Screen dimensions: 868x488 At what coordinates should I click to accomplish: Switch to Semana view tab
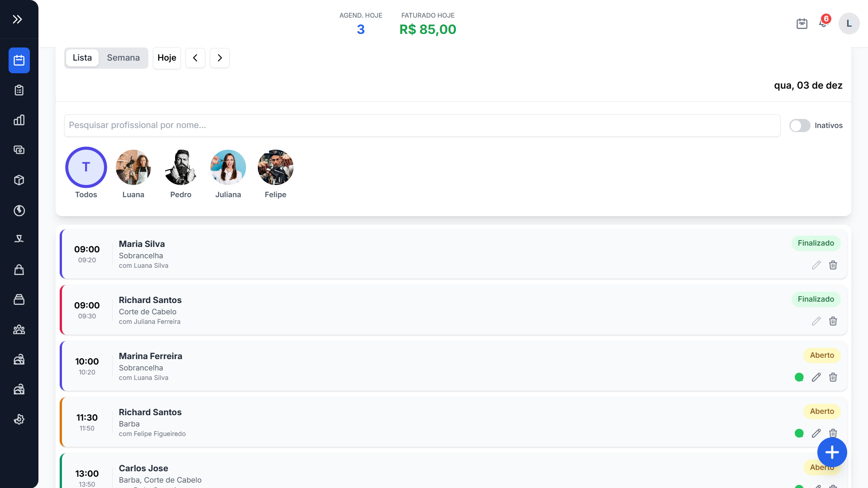[x=123, y=58]
